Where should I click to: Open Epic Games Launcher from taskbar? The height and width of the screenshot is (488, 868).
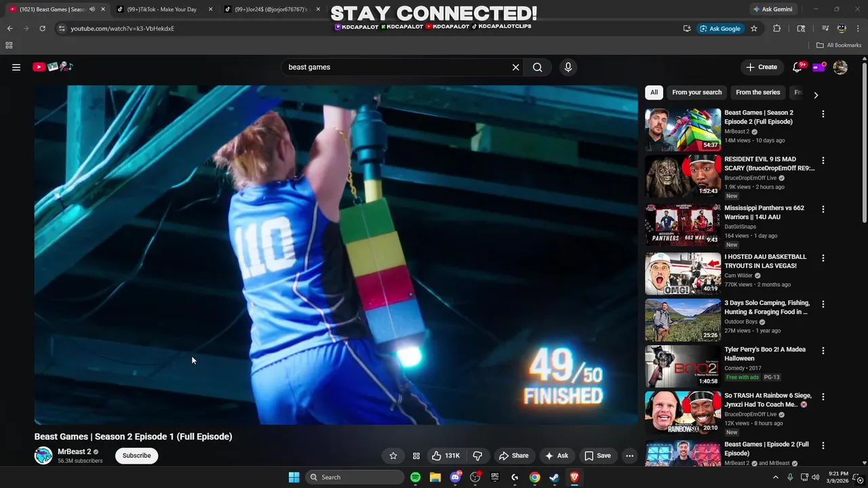click(495, 477)
